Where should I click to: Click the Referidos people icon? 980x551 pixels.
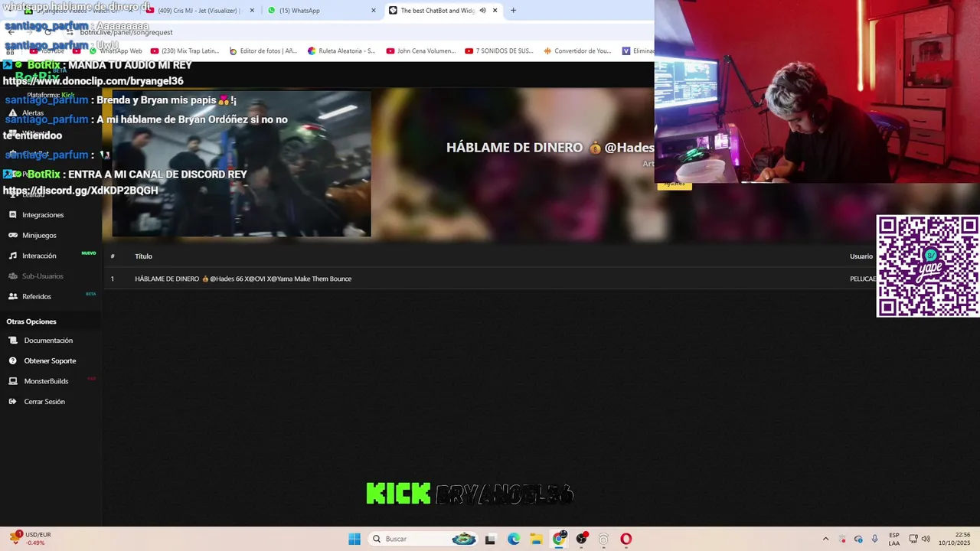coord(13,296)
